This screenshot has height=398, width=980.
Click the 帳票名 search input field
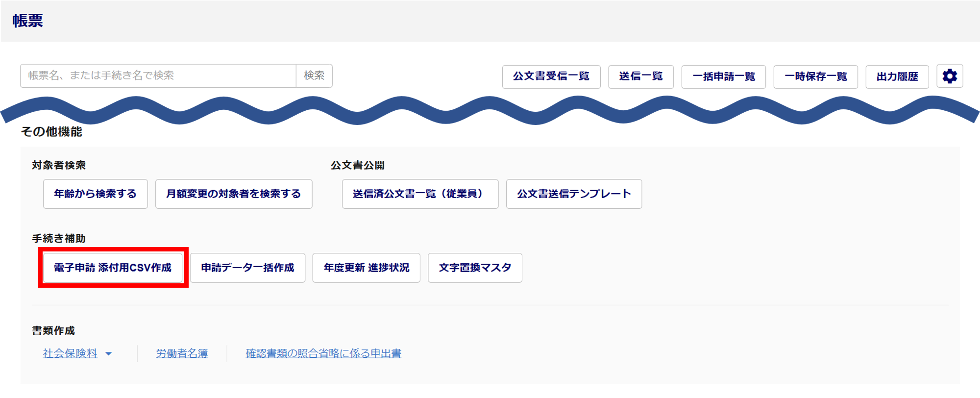coord(158,76)
